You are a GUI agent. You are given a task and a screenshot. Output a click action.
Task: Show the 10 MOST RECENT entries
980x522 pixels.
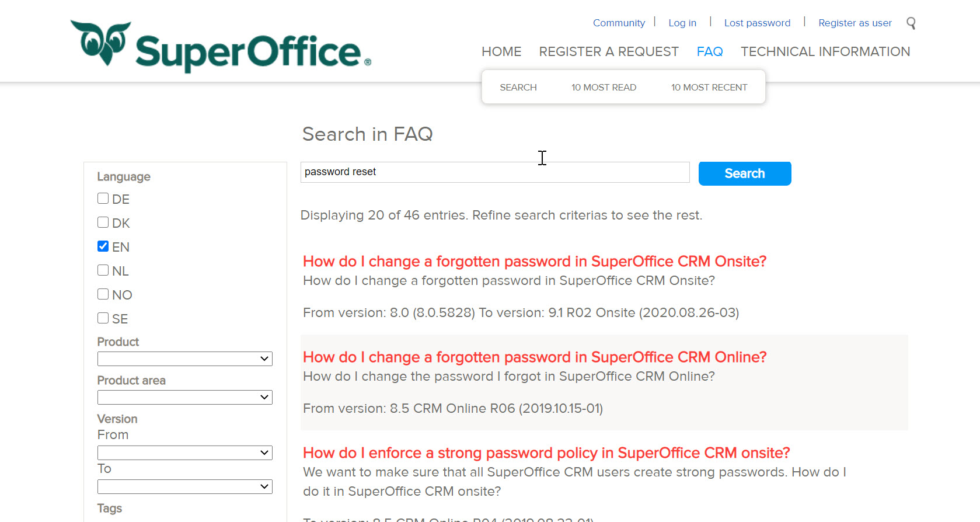709,88
